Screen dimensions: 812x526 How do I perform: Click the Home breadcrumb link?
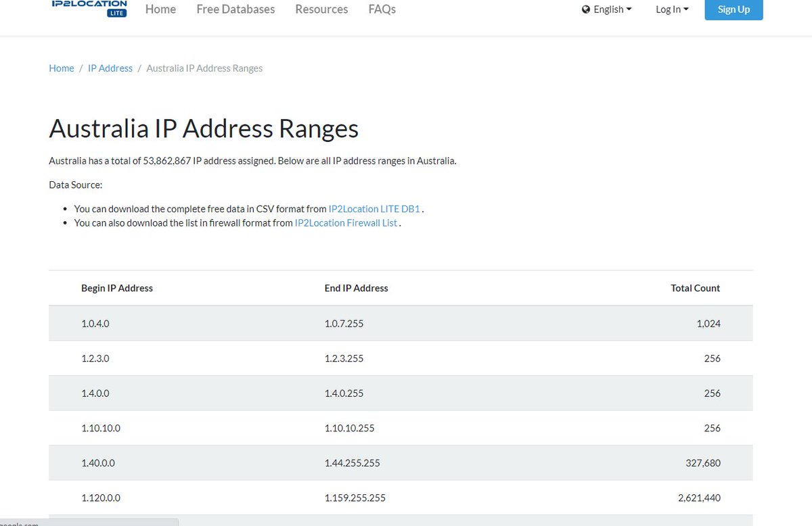click(x=62, y=68)
